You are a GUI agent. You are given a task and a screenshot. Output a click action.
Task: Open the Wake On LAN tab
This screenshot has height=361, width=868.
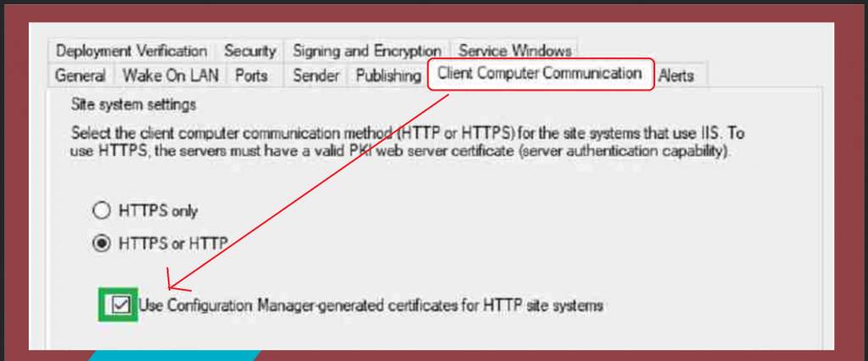170,75
